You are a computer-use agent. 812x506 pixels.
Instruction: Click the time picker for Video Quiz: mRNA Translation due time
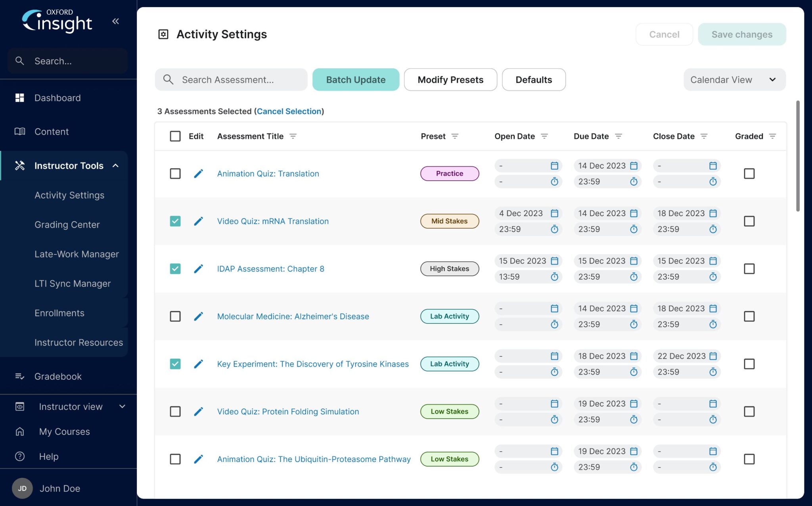pyautogui.click(x=634, y=229)
